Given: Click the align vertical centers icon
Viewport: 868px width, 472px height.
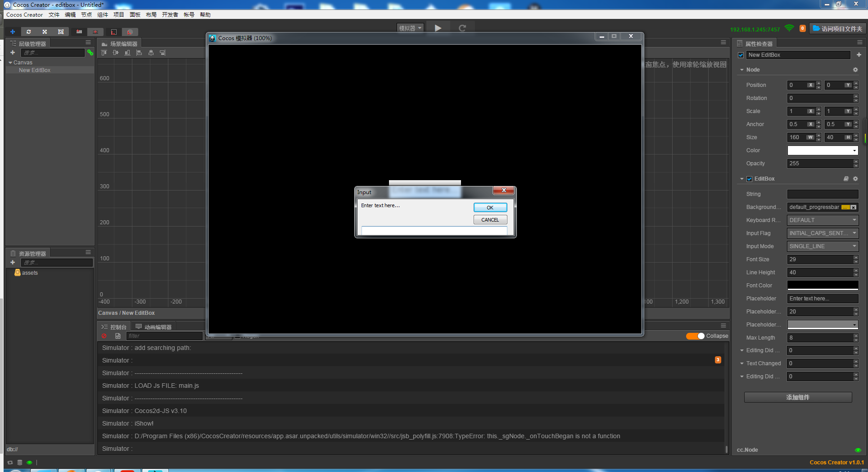Looking at the screenshot, I should (x=116, y=53).
